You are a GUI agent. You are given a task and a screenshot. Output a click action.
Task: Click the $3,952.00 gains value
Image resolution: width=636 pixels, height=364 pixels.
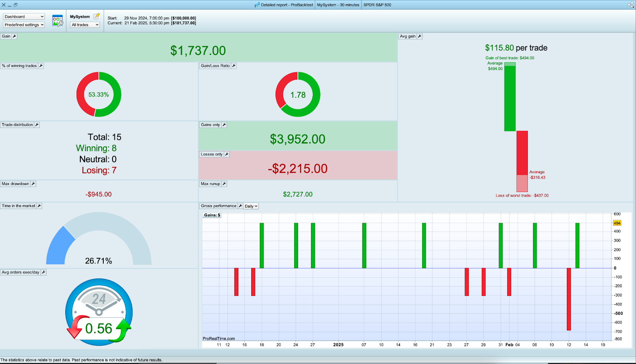[x=298, y=139]
